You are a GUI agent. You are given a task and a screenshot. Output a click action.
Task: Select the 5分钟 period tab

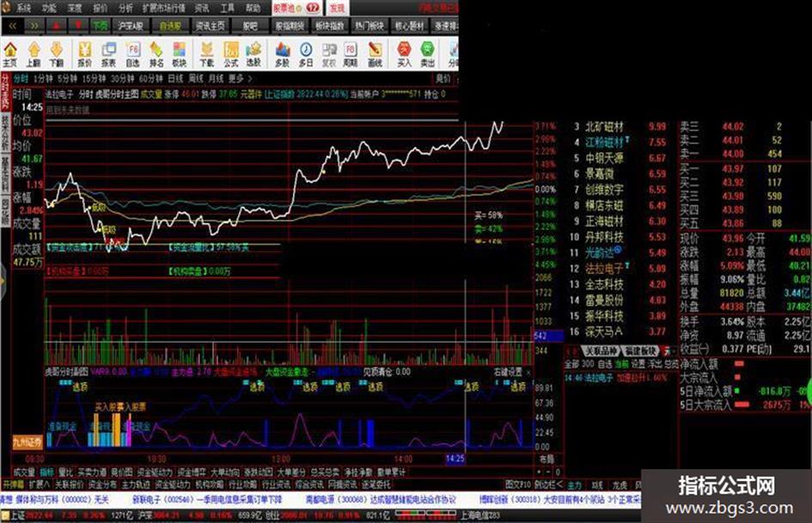point(67,79)
